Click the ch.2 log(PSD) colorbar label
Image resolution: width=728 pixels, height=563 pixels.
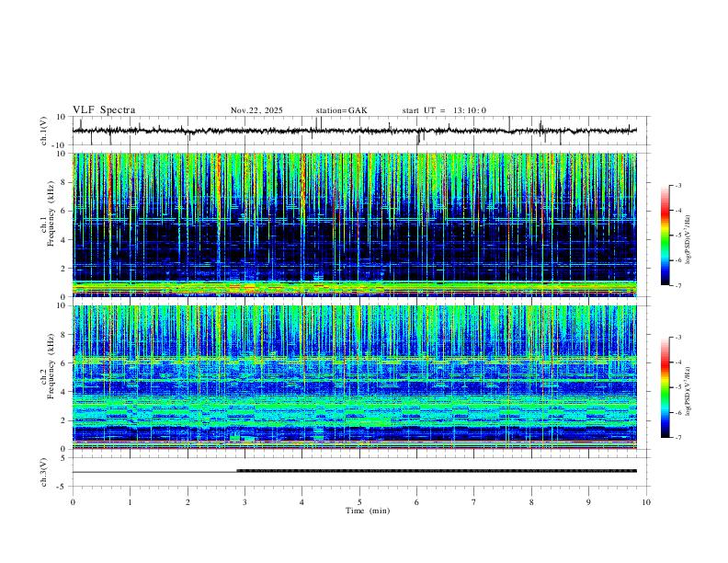(688, 392)
